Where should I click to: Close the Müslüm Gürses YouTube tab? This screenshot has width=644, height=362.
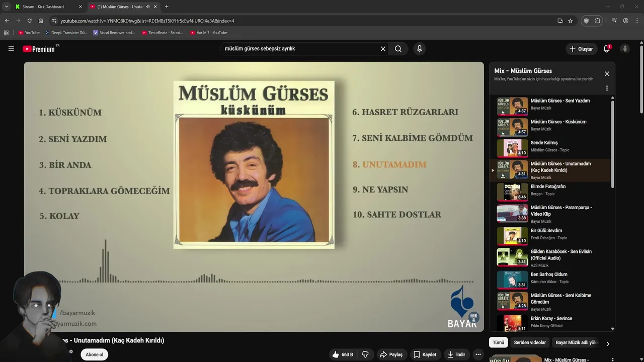tap(155, 7)
